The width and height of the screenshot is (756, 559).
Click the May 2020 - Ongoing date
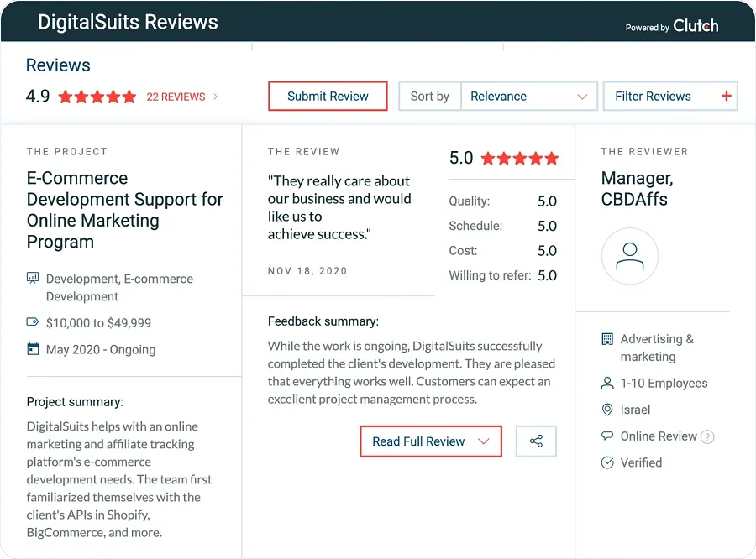(x=101, y=349)
